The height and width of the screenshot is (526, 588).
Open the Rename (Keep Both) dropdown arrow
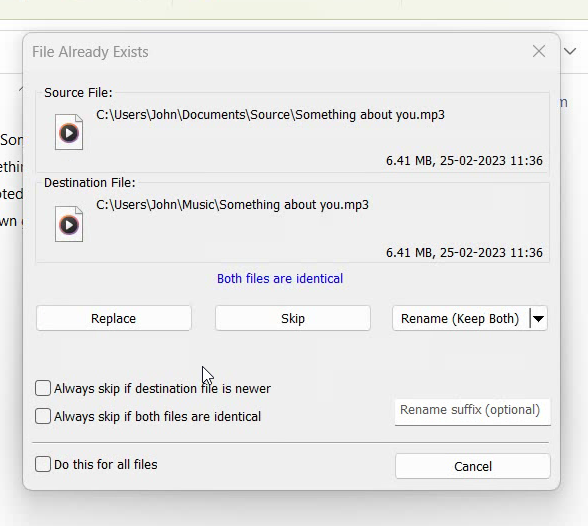click(x=539, y=318)
